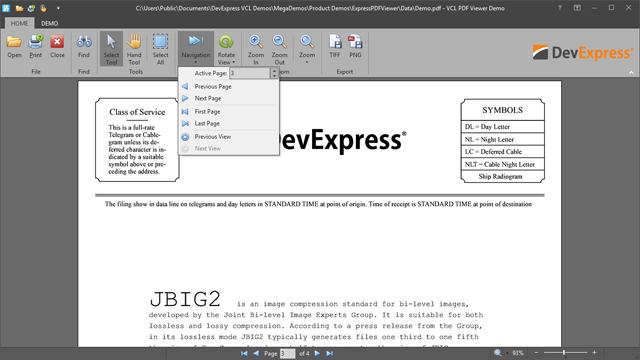640x360 pixels.
Task: Toggle the Select Tool button
Action: point(111,49)
